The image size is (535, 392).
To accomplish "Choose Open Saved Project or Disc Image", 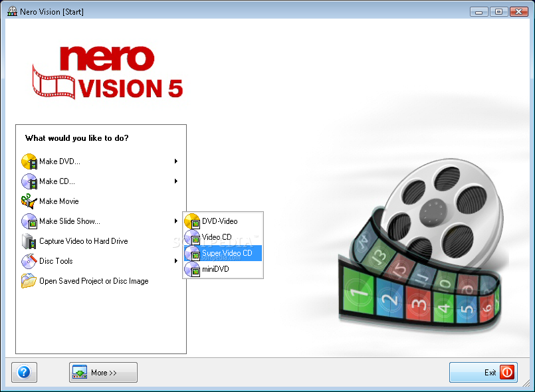I will 100,281.
